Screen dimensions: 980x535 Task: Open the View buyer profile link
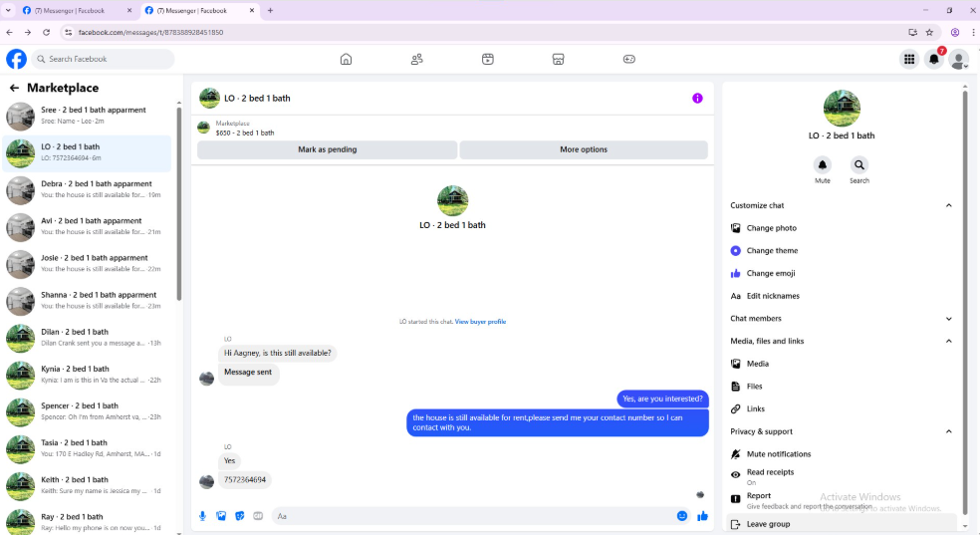480,322
